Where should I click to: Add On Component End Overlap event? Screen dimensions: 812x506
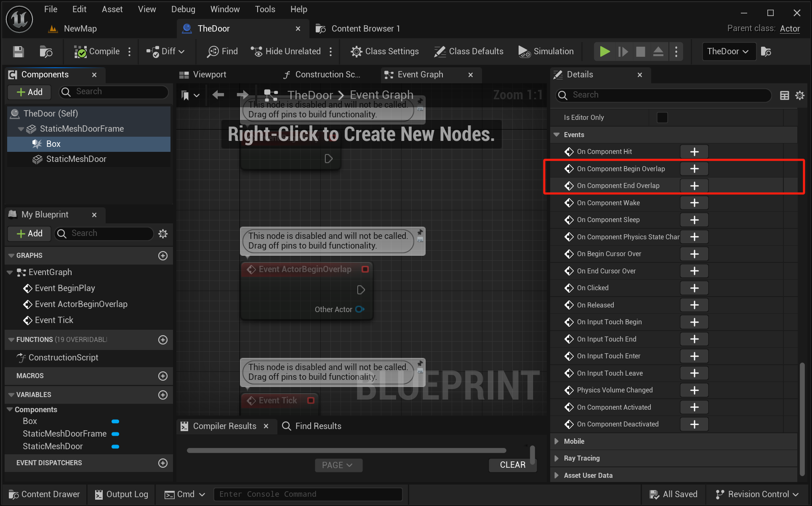695,186
